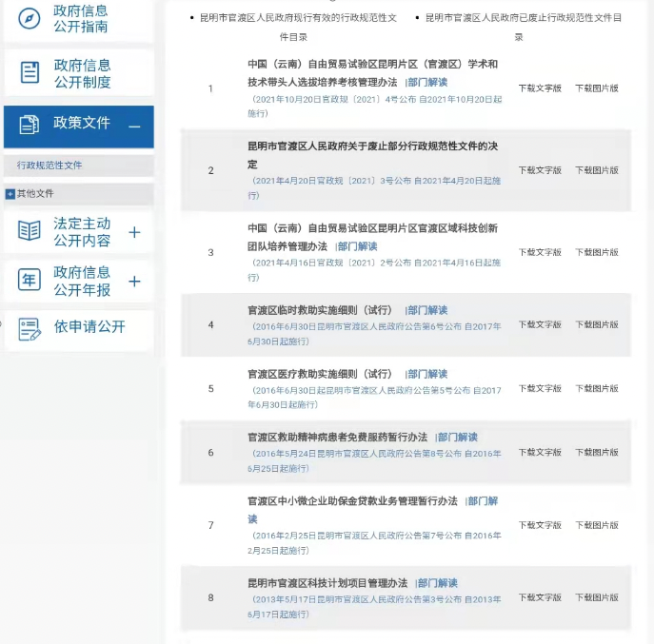Open 部门解读 for 科技计划项目管理办法

click(438, 583)
